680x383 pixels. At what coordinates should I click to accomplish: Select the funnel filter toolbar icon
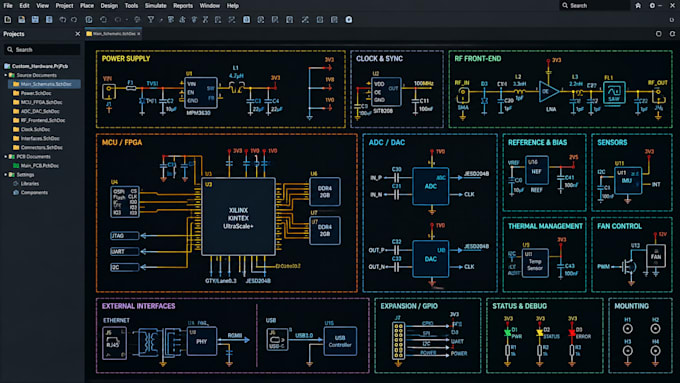(150, 20)
